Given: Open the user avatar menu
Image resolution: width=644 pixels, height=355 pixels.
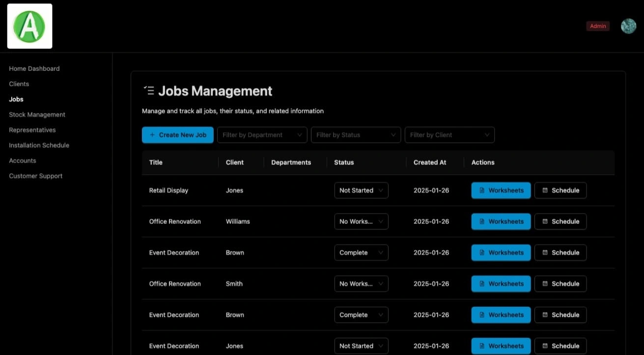Looking at the screenshot, I should click(x=628, y=26).
